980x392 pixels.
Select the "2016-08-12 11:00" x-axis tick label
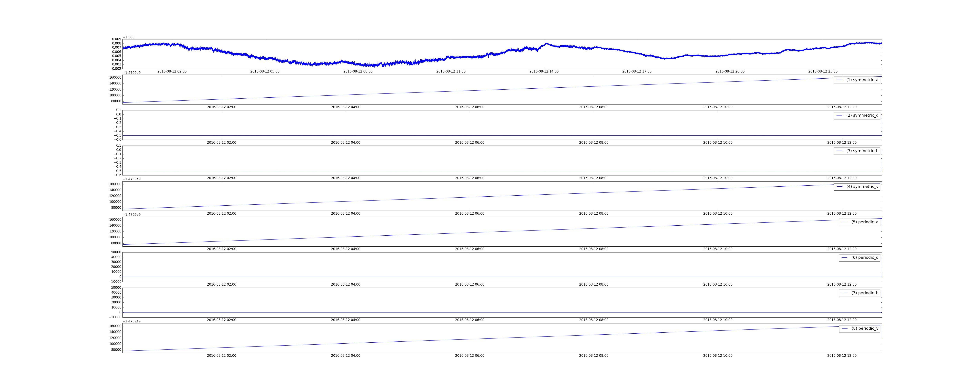coord(451,72)
